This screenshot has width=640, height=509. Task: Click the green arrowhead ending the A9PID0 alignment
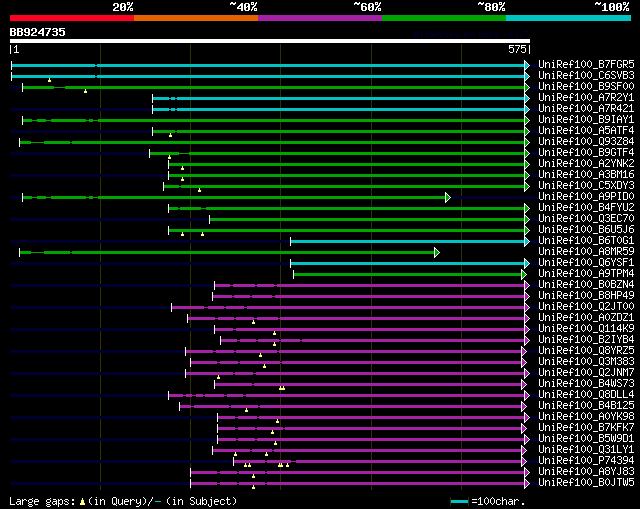click(448, 198)
